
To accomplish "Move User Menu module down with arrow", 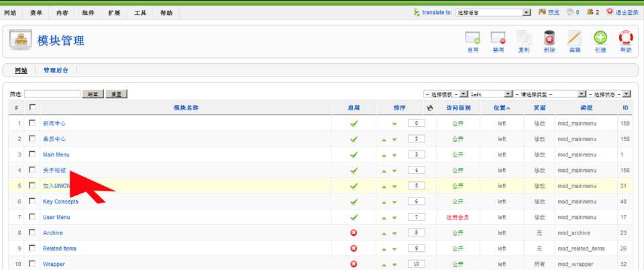I will pyautogui.click(x=394, y=218).
